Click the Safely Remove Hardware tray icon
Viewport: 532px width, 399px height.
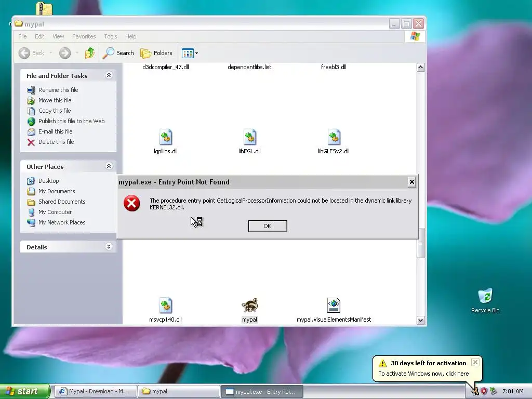(x=494, y=391)
